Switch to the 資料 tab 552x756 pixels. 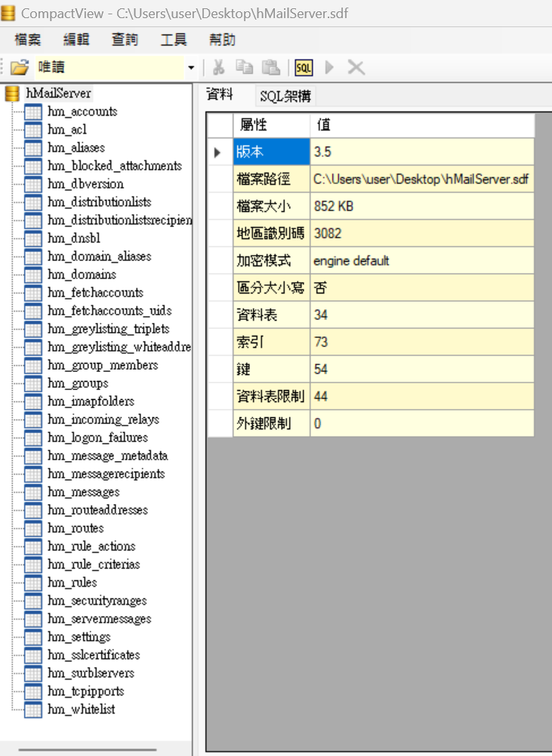[x=220, y=94]
